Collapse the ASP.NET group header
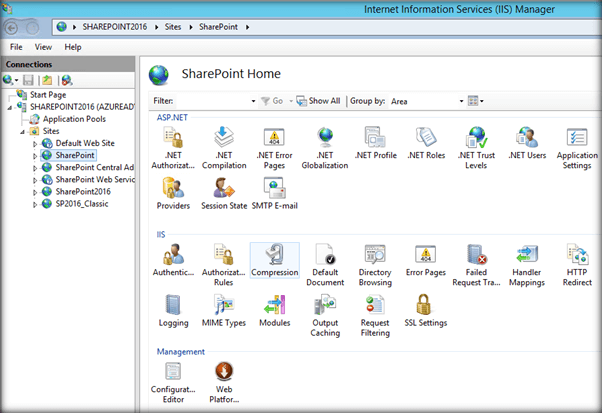 [x=172, y=117]
